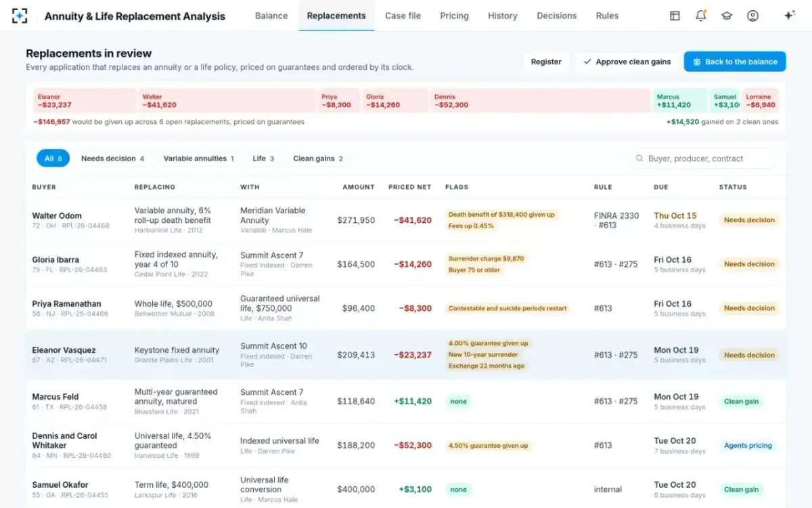
Task: Click Contestable and suicide periods restart flag
Action: [507, 308]
